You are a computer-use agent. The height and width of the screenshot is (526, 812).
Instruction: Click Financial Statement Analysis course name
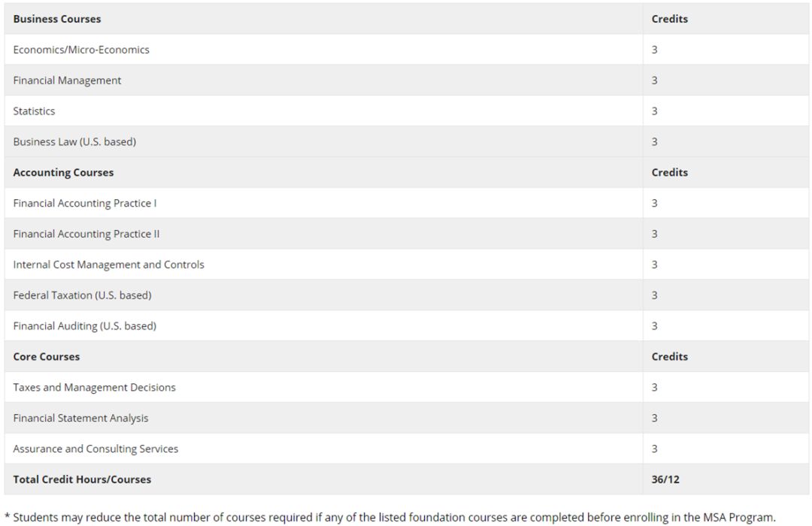click(x=80, y=419)
